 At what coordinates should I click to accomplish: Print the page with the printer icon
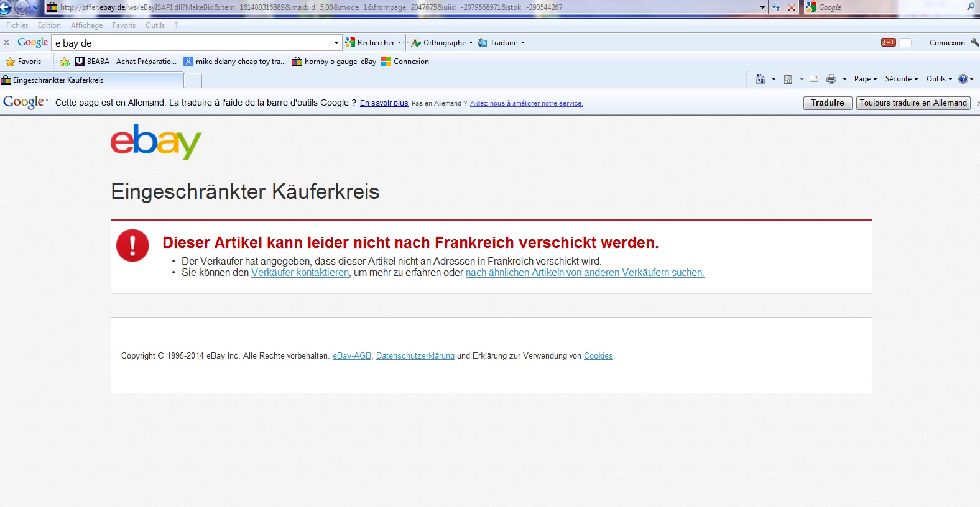831,79
